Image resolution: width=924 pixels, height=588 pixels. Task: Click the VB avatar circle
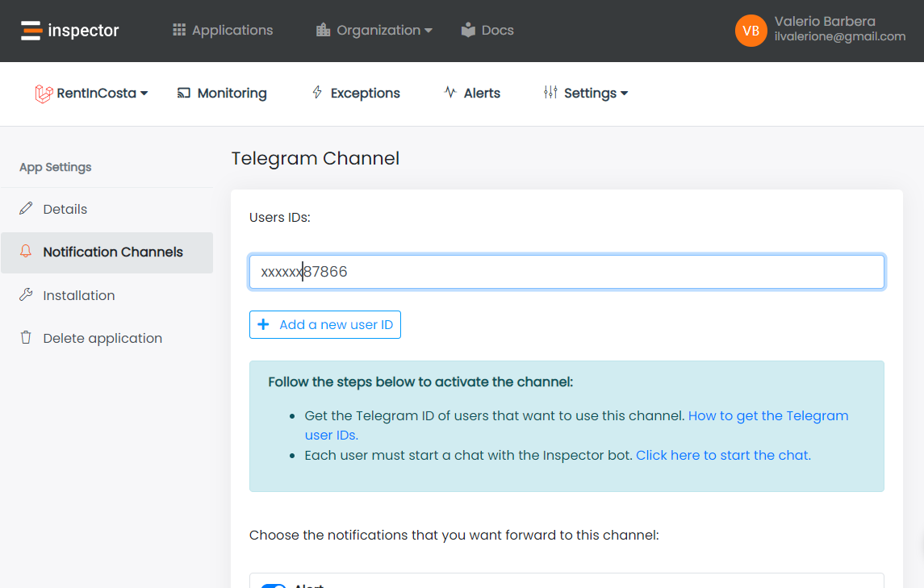[x=750, y=31]
